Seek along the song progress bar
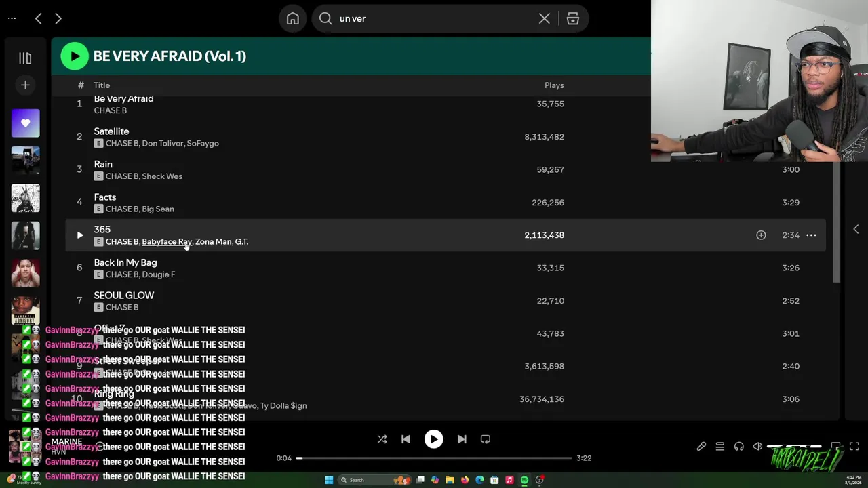The height and width of the screenshot is (488, 868). (434, 458)
